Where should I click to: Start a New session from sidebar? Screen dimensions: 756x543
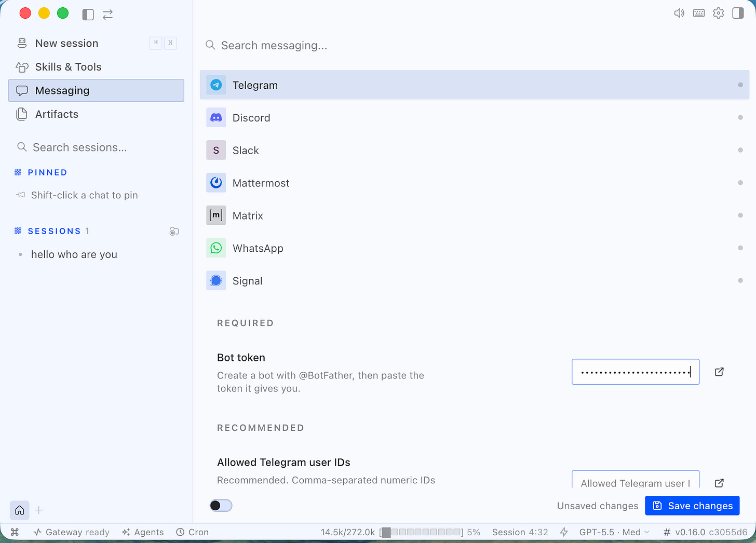(x=97, y=43)
